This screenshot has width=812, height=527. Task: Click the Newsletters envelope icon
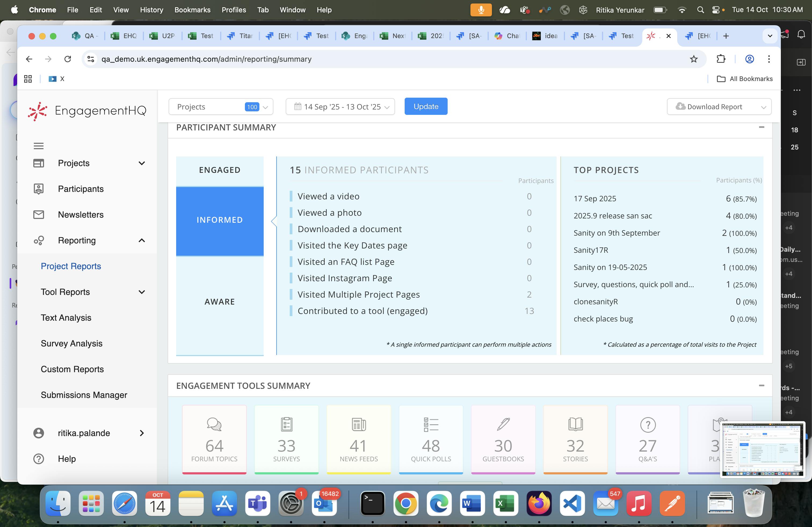[39, 214]
